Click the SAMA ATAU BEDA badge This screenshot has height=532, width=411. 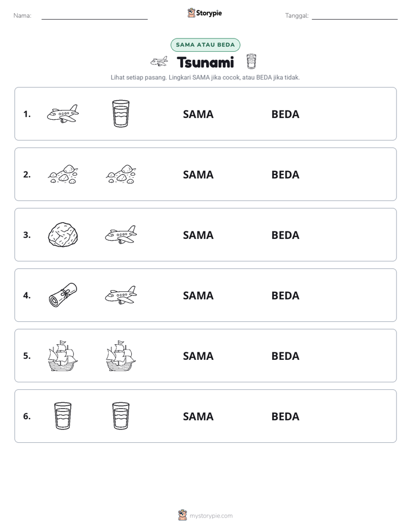coord(205,45)
